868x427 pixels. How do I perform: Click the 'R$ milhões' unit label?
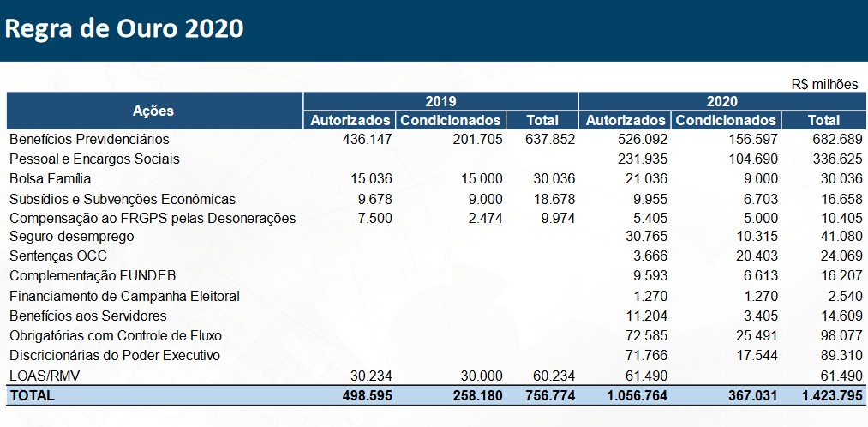[x=824, y=84]
